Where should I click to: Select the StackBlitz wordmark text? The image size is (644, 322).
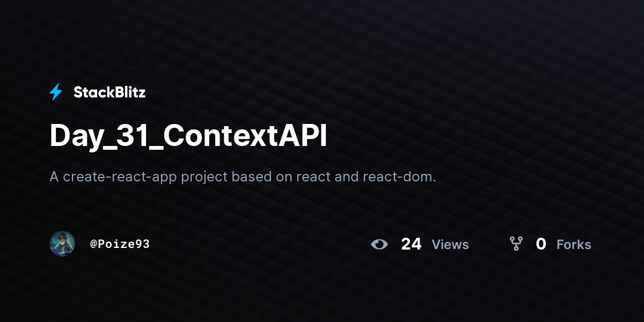pos(109,92)
